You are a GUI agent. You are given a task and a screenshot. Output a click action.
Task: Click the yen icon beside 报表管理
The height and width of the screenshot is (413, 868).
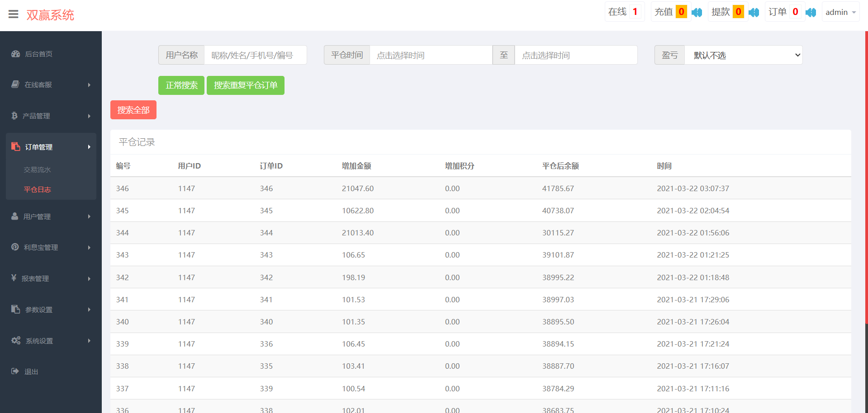click(x=14, y=278)
